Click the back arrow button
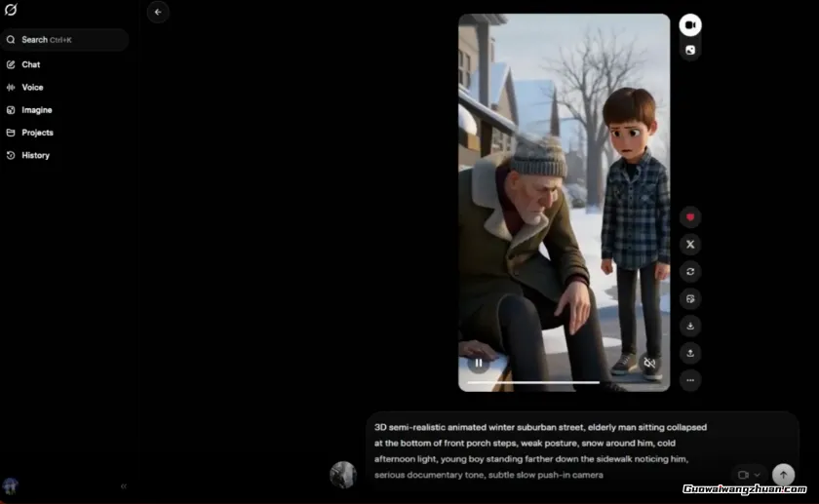The width and height of the screenshot is (819, 504). pyautogui.click(x=158, y=12)
